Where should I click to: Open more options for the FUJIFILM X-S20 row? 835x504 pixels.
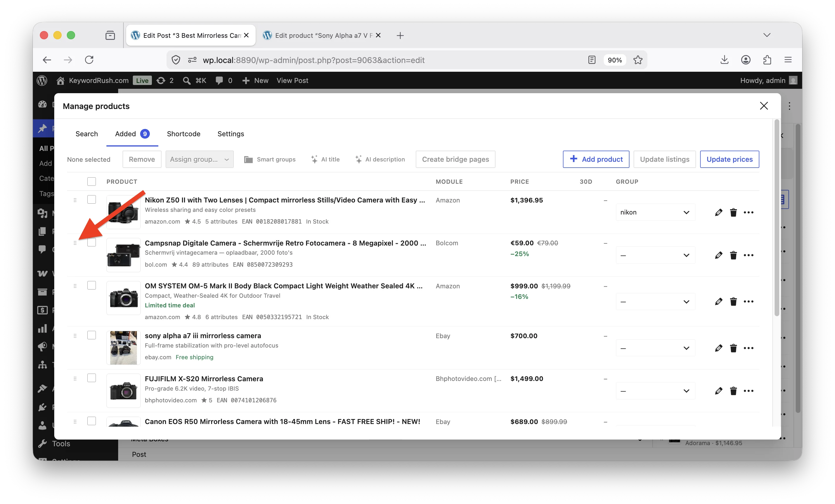[749, 391]
